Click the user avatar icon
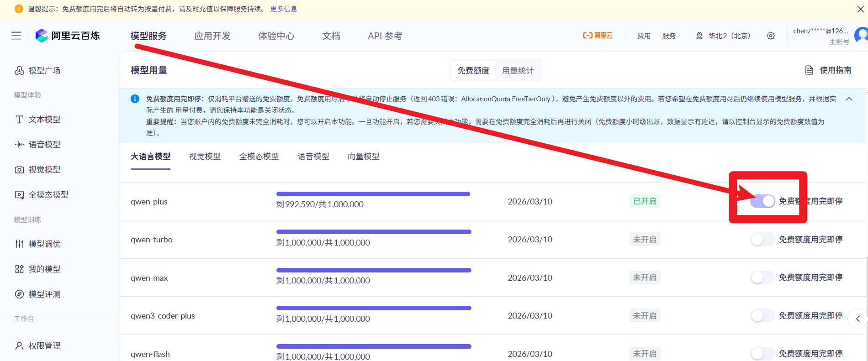 [861, 35]
